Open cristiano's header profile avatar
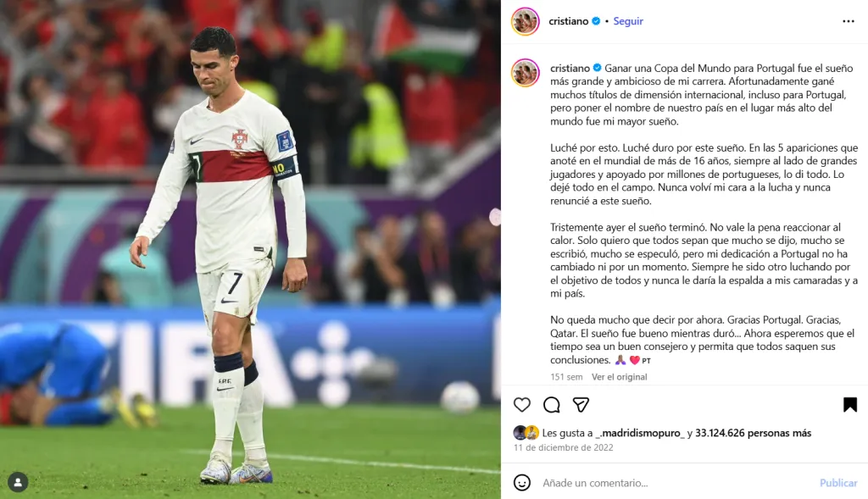This screenshot has height=499, width=868. (525, 21)
